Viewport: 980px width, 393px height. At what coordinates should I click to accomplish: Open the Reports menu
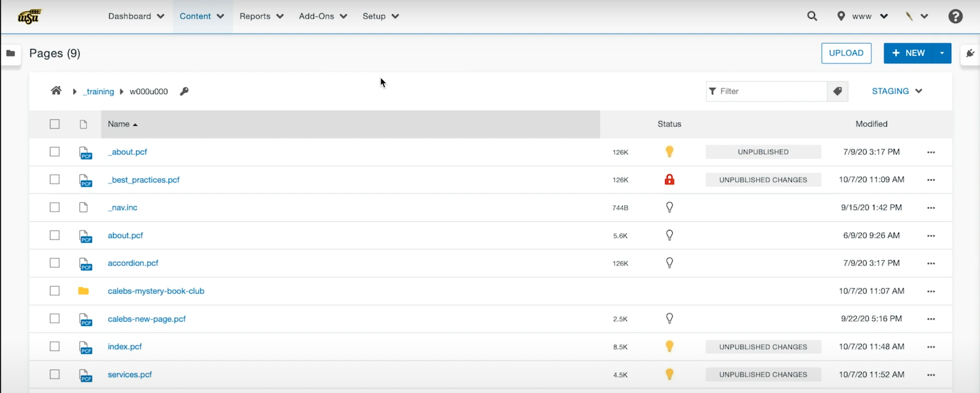261,16
